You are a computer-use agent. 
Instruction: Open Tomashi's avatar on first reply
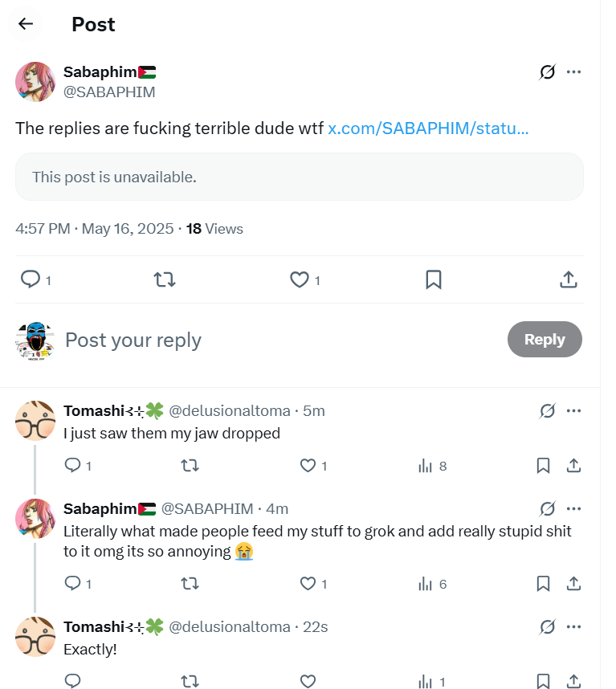coord(35,421)
